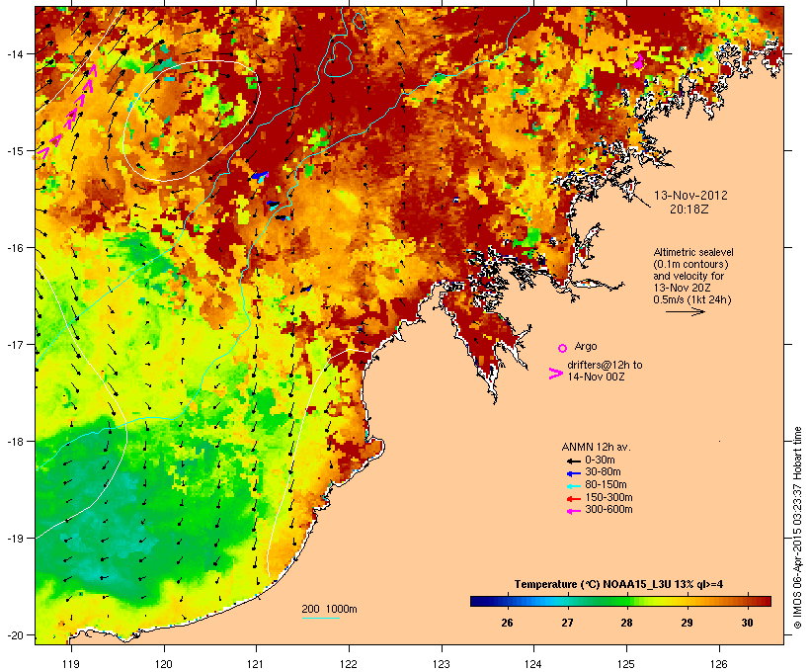Image resolution: width=810 pixels, height=672 pixels.
Task: Click the '0.5m/s (1kt 24h)' label
Action: 692,299
